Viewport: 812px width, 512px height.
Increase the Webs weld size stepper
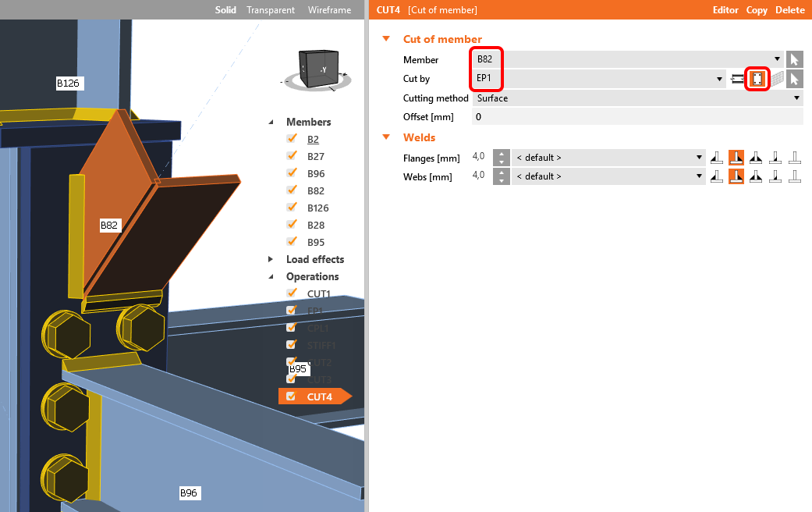[x=502, y=172]
